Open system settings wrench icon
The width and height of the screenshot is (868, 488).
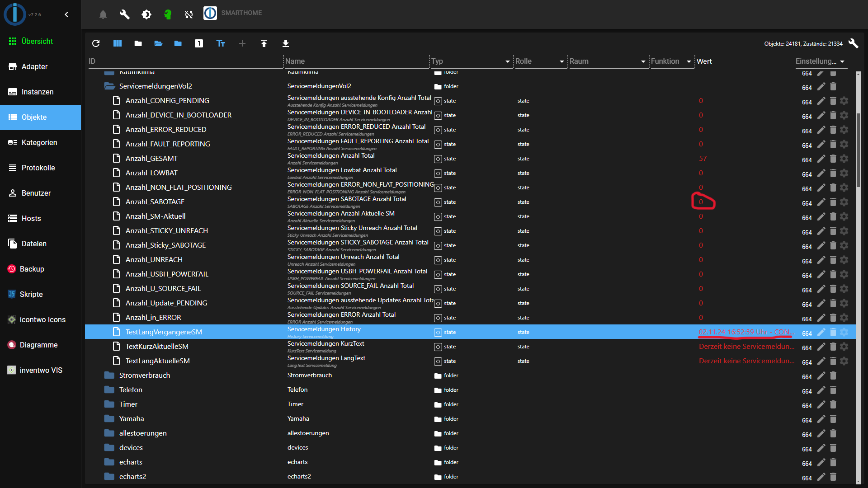[x=124, y=14]
